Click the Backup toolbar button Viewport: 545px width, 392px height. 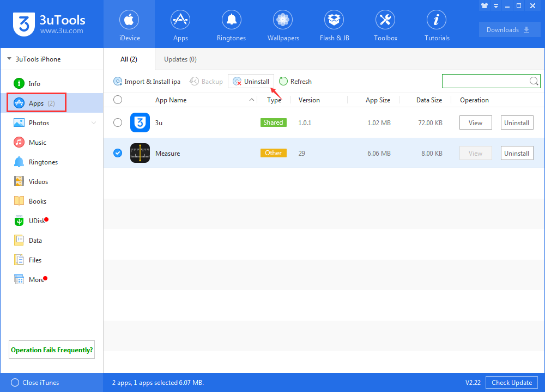(x=206, y=82)
